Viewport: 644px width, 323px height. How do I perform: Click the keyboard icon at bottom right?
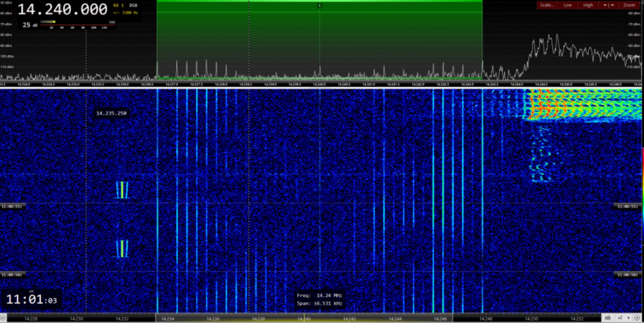point(608,318)
